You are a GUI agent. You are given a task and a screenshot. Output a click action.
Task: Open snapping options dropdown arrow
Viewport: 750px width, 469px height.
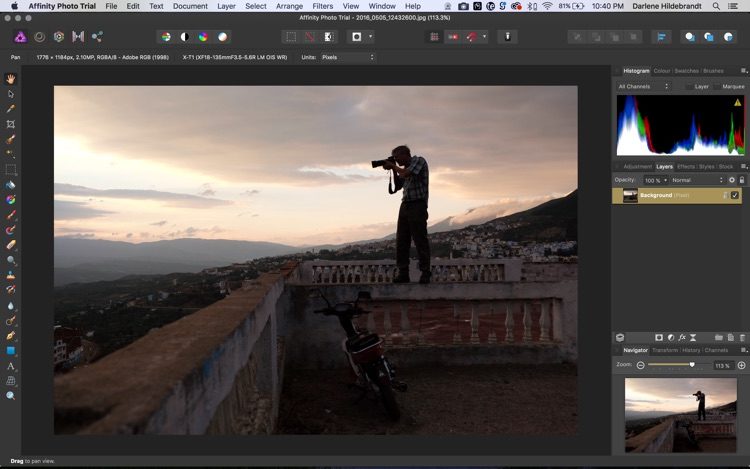point(484,37)
